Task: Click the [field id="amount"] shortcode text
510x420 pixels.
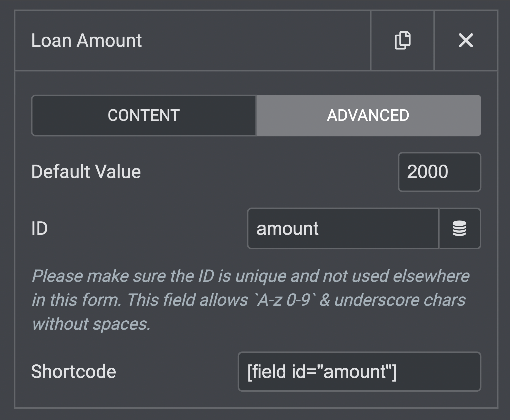Action: (x=322, y=371)
